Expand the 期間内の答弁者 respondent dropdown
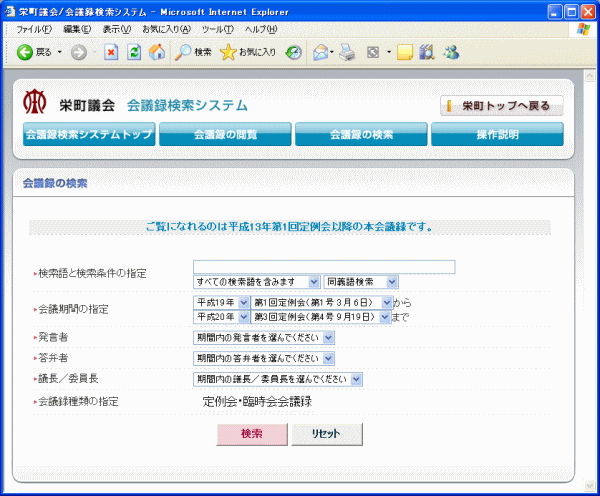Screen dimensions: 600x496 point(264,359)
